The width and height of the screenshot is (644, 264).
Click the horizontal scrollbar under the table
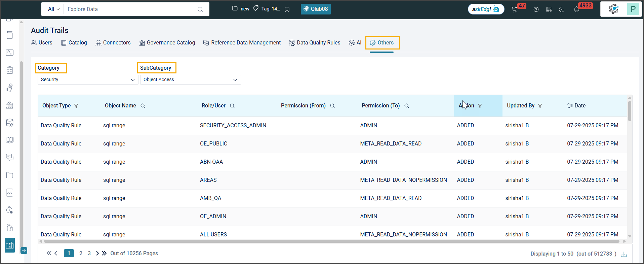(x=331, y=241)
